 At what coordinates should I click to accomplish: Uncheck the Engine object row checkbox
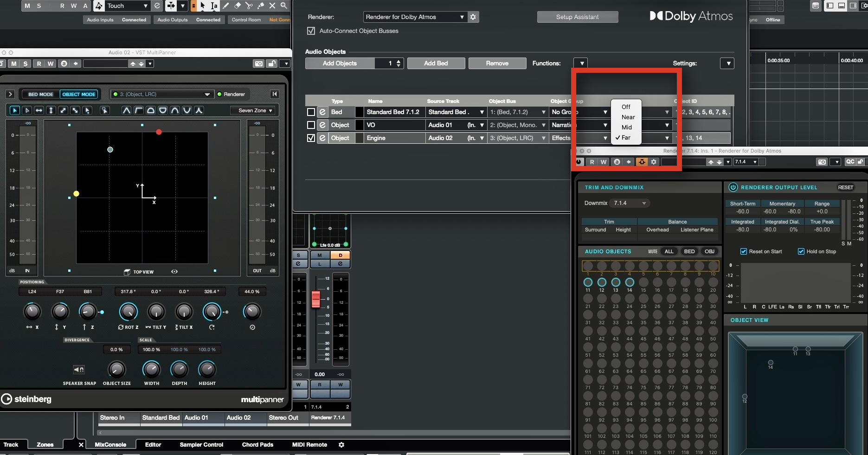[311, 138]
